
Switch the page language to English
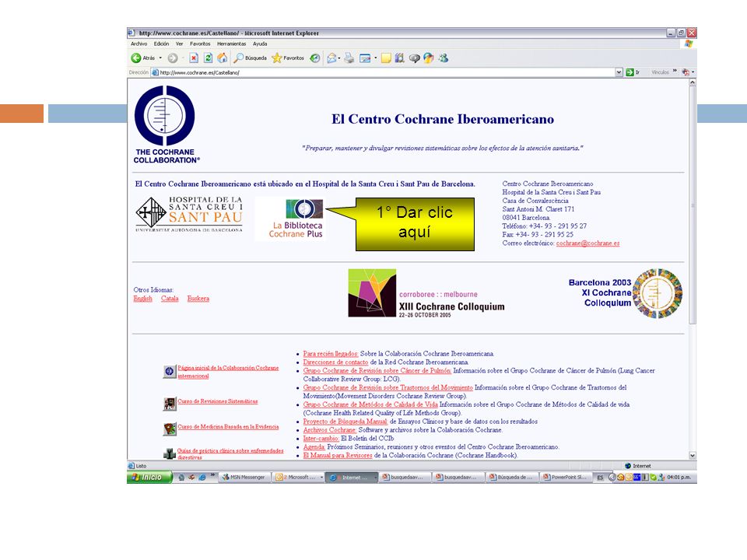coord(143,299)
